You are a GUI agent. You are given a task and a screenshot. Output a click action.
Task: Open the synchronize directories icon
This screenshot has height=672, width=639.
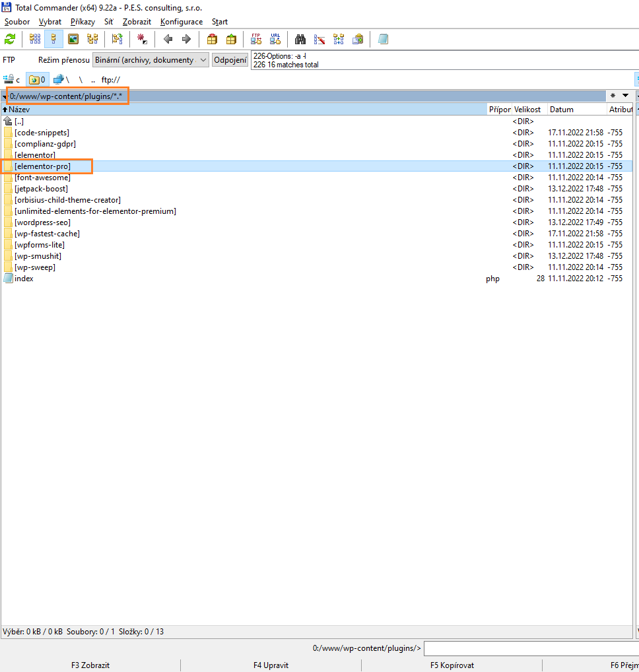(x=339, y=40)
